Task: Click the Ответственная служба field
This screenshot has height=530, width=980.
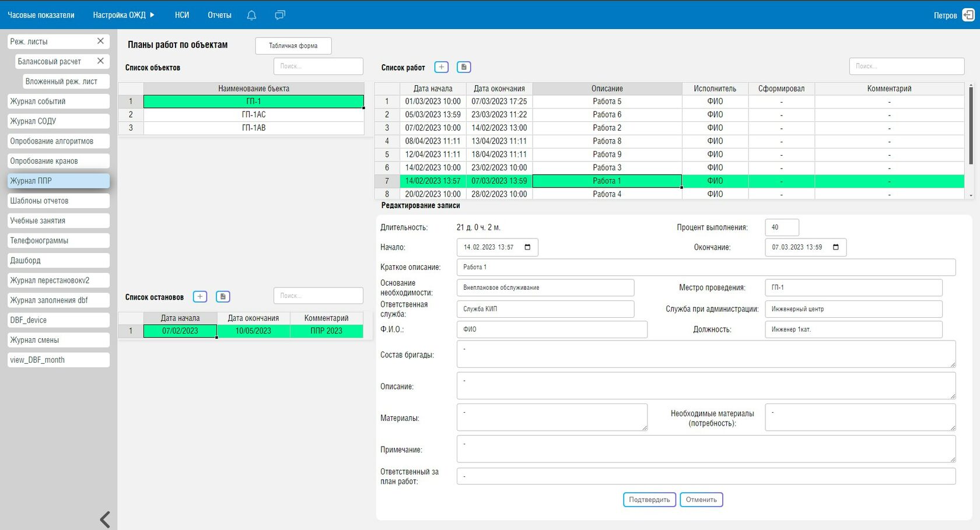Action: 545,309
